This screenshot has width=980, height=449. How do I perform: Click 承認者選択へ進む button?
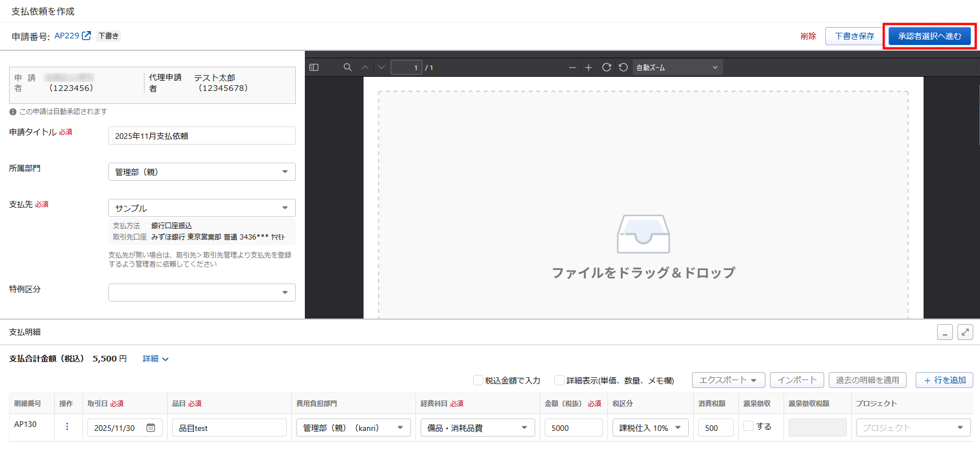(929, 36)
